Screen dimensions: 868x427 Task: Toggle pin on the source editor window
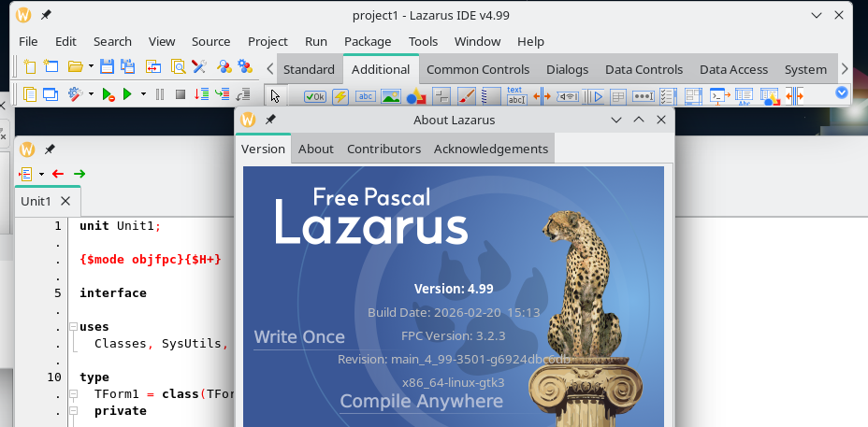pyautogui.click(x=50, y=149)
